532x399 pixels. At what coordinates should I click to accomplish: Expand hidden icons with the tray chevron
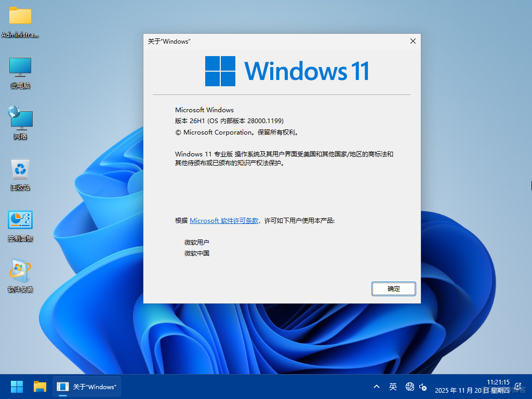(376, 387)
